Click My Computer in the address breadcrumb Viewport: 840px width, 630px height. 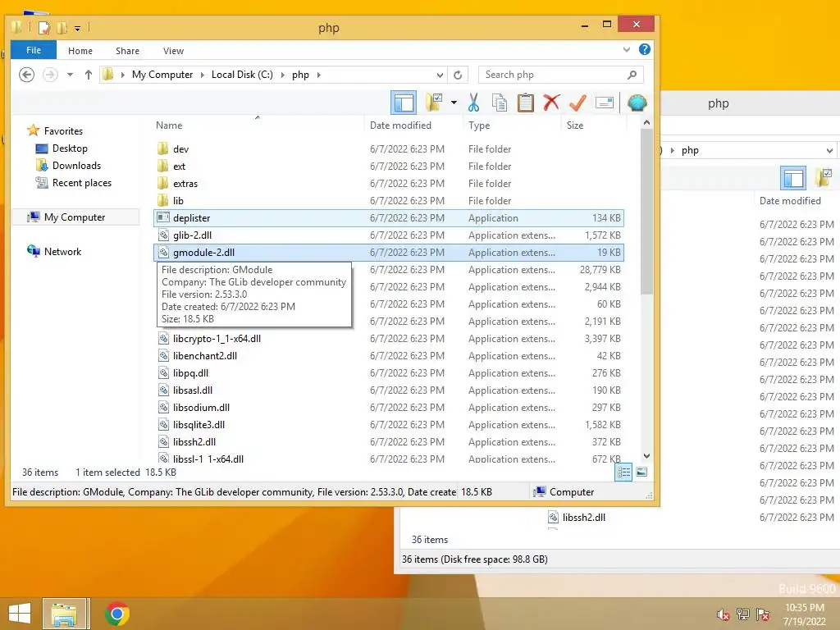(162, 75)
